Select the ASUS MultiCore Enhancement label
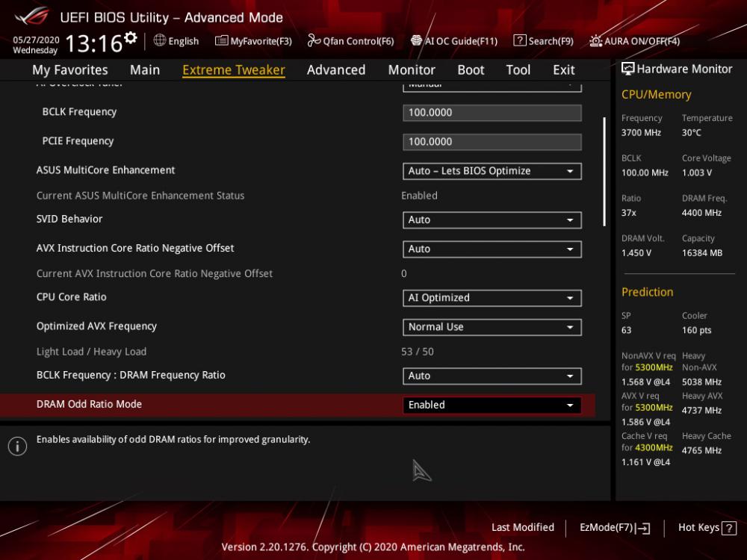The image size is (747, 560). pos(106,170)
